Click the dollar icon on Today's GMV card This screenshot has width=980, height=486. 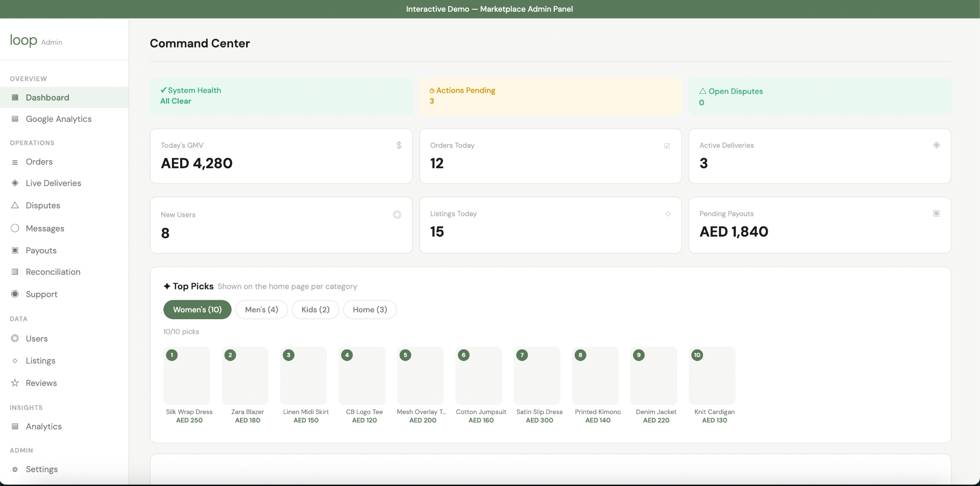click(399, 145)
